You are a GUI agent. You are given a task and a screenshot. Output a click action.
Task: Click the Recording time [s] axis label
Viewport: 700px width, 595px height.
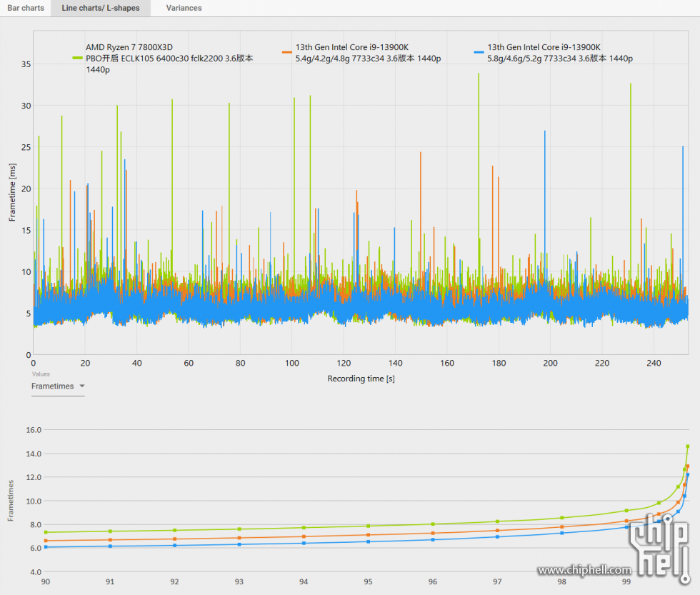361,379
